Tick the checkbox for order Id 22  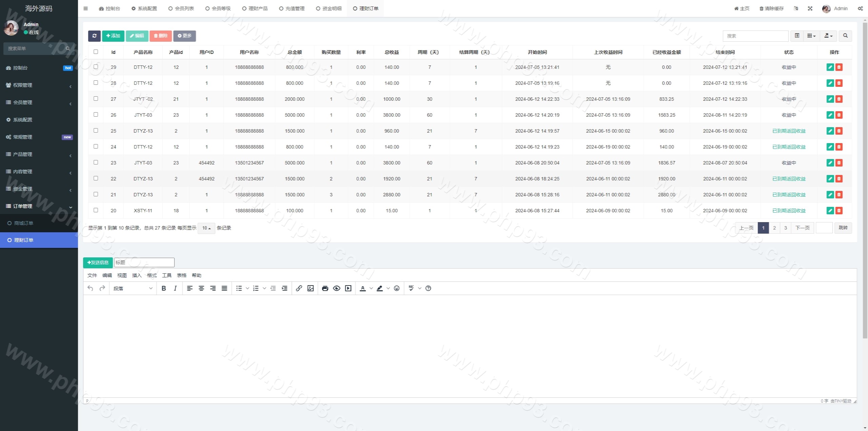coord(96,178)
